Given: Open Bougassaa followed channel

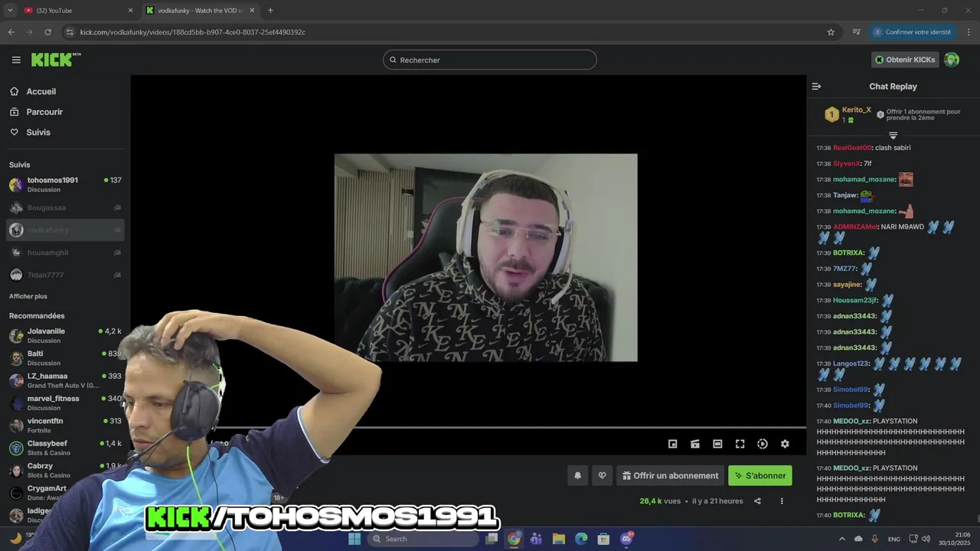Looking at the screenshot, I should pos(65,207).
